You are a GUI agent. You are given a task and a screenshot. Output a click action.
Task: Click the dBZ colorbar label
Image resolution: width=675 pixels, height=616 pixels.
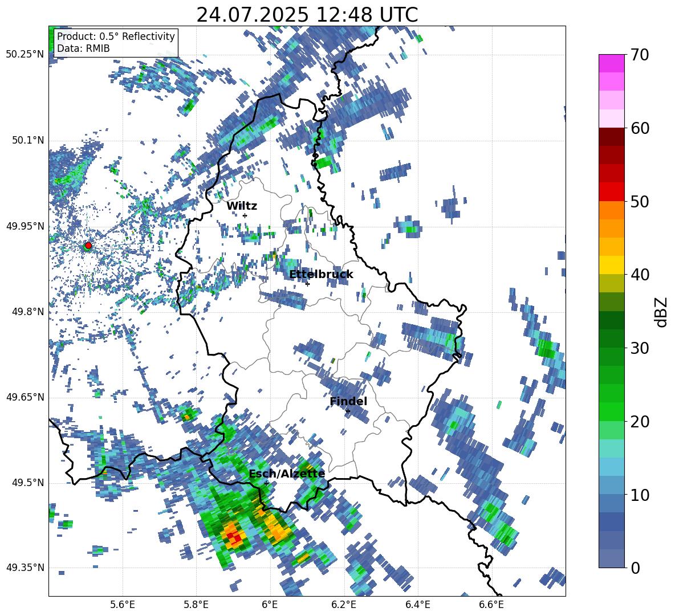[662, 312]
